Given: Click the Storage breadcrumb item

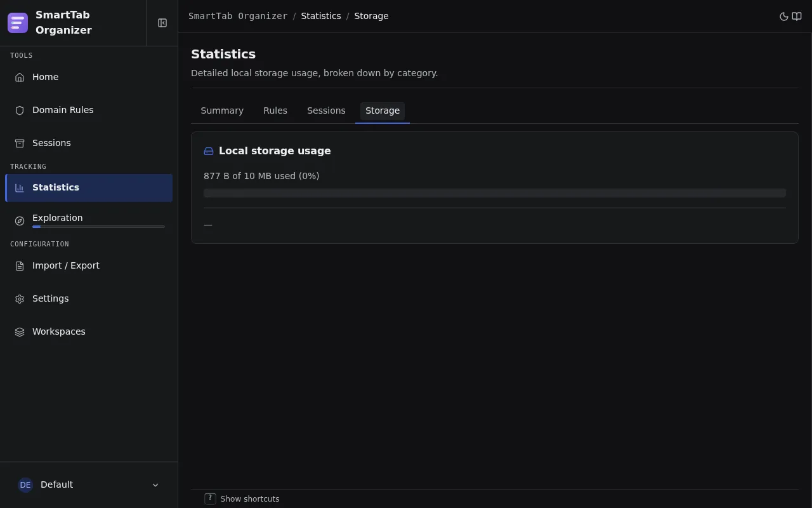Looking at the screenshot, I should point(371,17).
